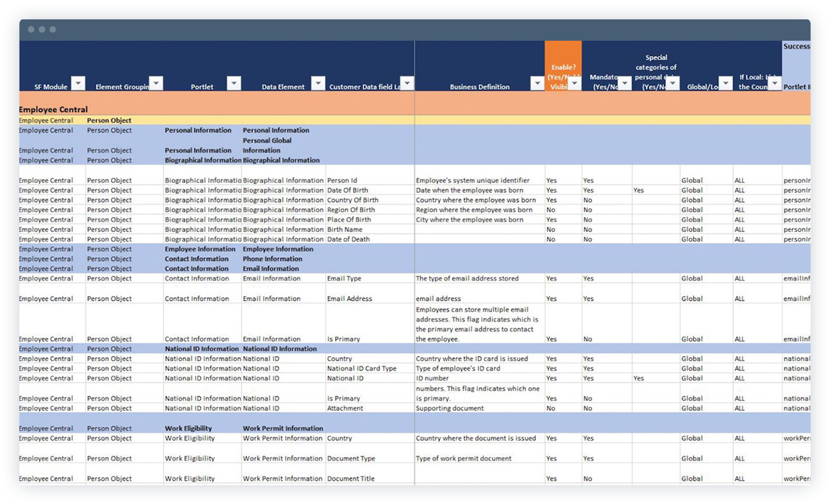830x504 pixels.
Task: Expand the Enable? Visibility filter dropdown
Action: [x=574, y=85]
